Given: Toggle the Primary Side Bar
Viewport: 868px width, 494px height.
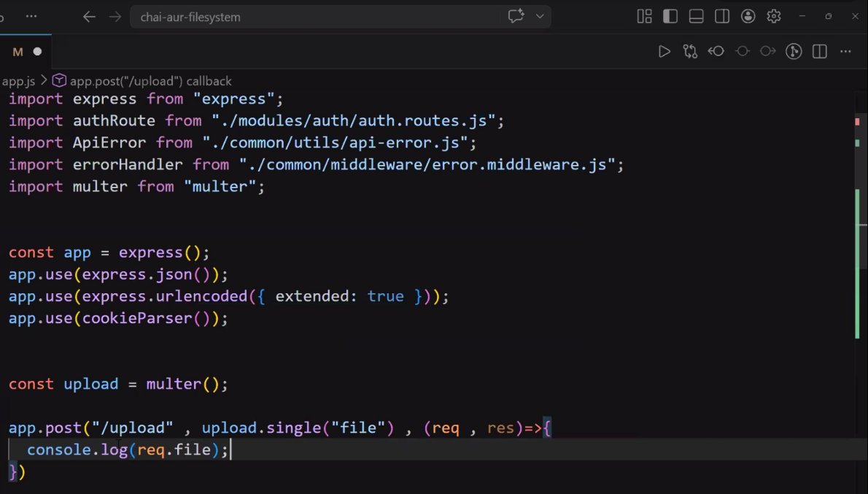Looking at the screenshot, I should pos(670,15).
